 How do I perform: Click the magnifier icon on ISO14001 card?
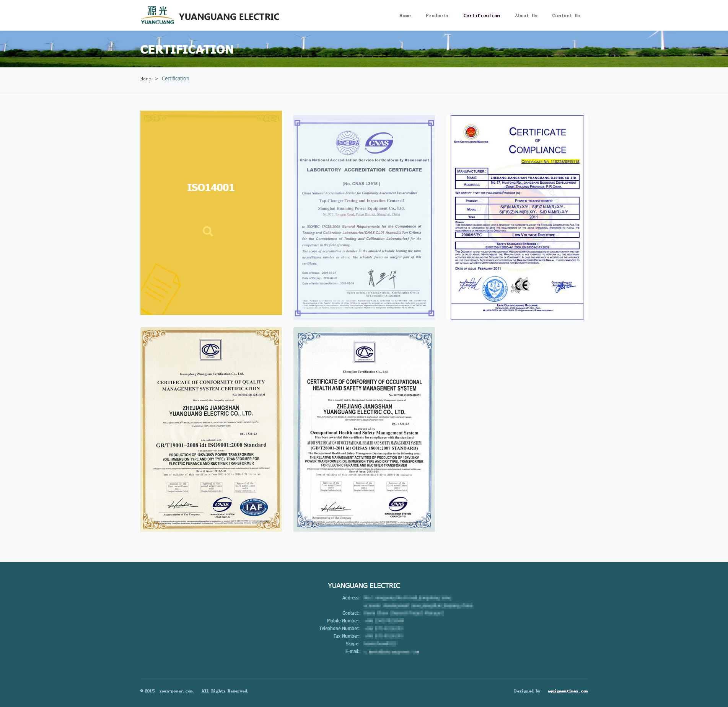208,231
